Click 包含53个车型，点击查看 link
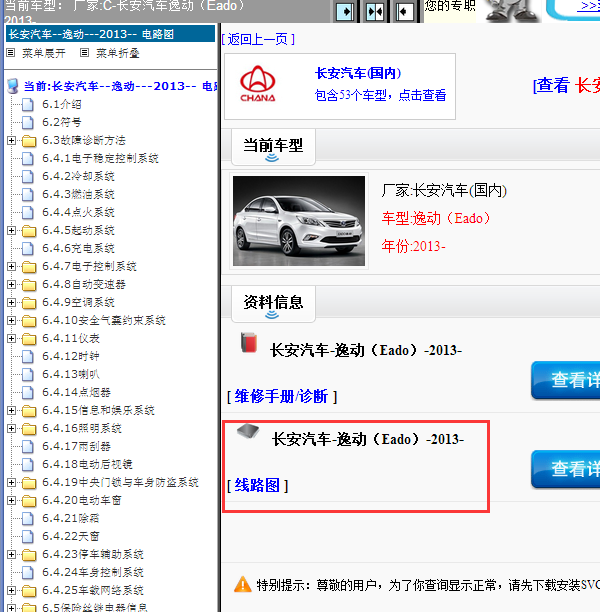 (380, 95)
